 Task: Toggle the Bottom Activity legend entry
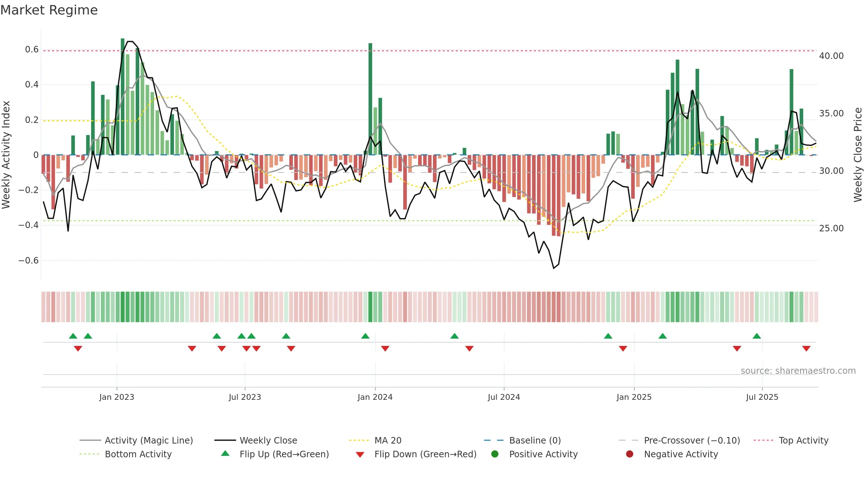point(125,454)
